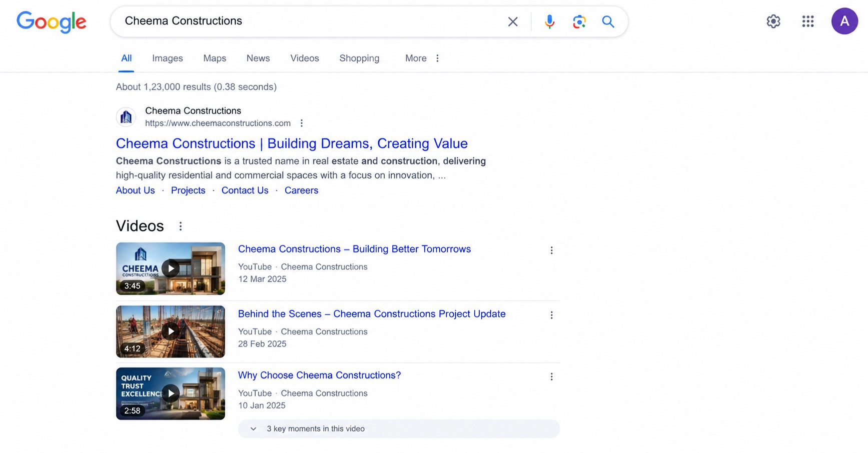The width and height of the screenshot is (868, 453).
Task: Click the https://www.cheemaconstructions.com URL text
Action: [x=218, y=123]
